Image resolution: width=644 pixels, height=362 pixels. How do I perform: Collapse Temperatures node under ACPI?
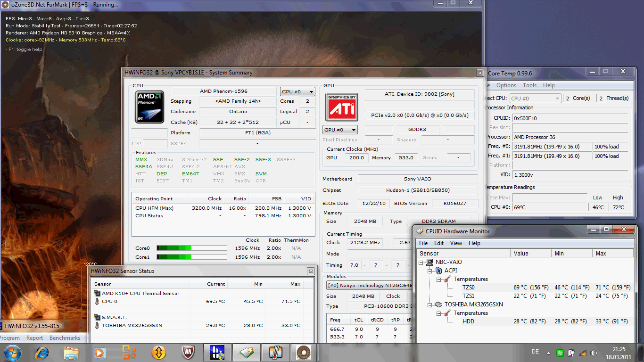[439, 279]
